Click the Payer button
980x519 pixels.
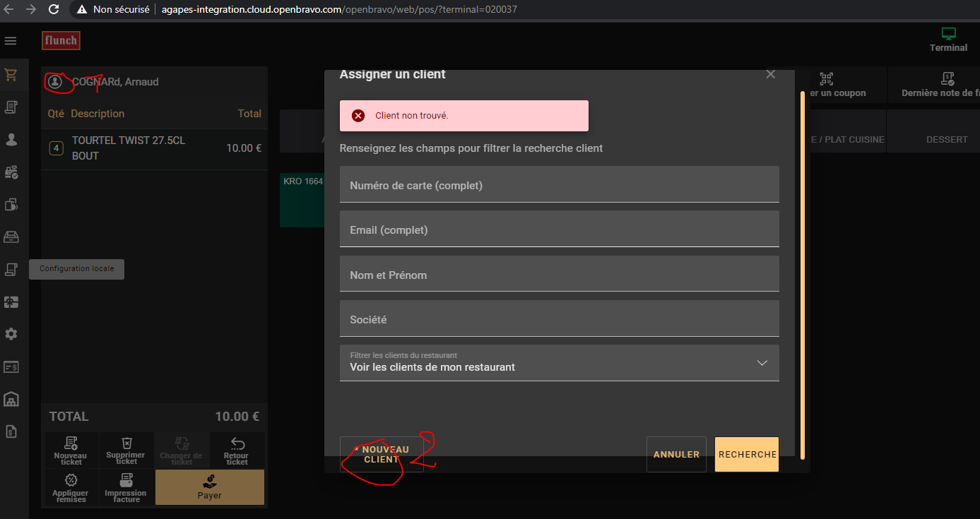click(210, 487)
